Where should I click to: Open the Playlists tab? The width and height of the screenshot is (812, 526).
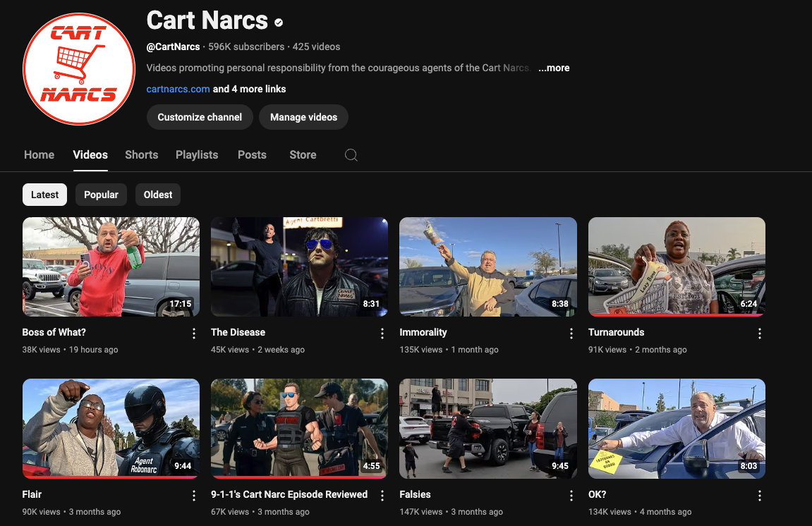pos(197,155)
